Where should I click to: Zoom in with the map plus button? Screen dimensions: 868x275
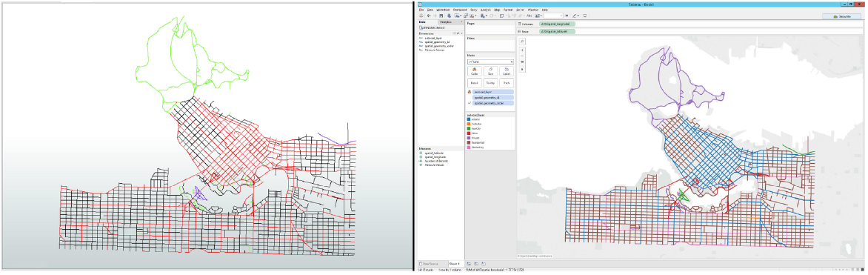[522, 50]
